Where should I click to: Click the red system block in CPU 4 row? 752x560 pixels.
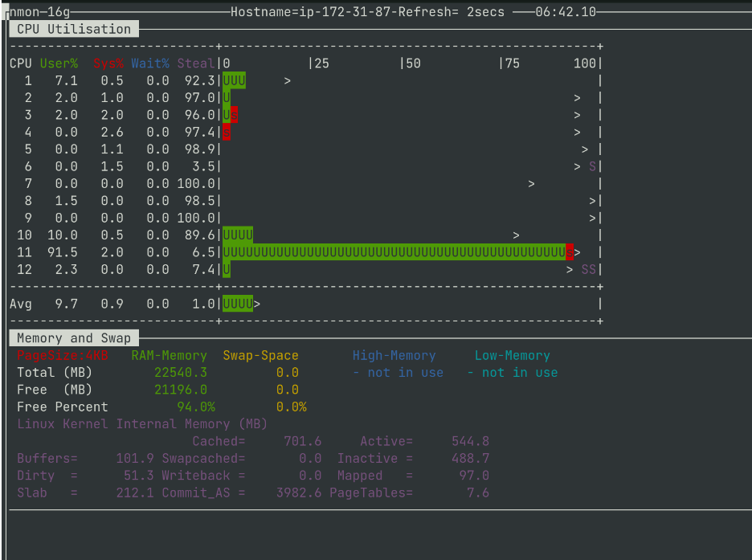coord(227,132)
